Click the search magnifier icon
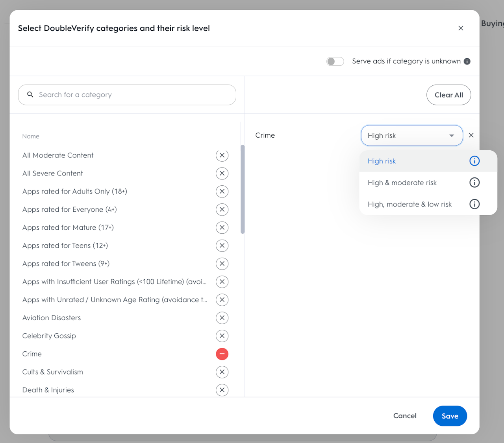The width and height of the screenshot is (504, 443). pos(30,95)
